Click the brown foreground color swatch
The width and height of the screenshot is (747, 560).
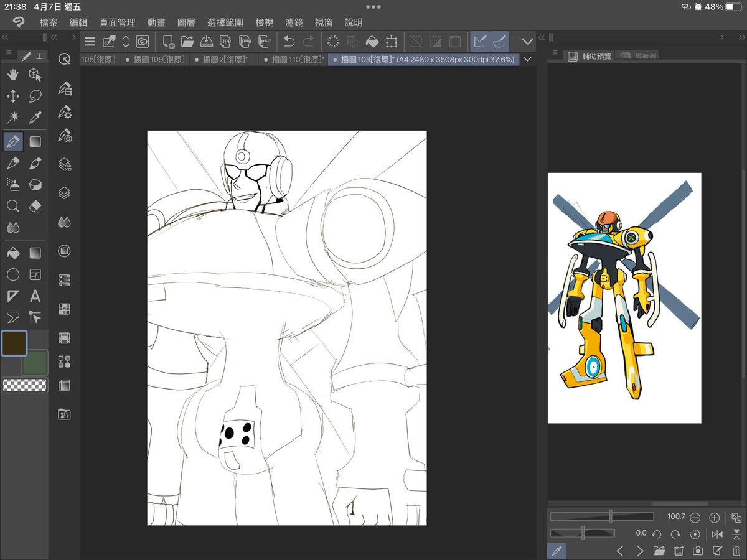[x=14, y=343]
